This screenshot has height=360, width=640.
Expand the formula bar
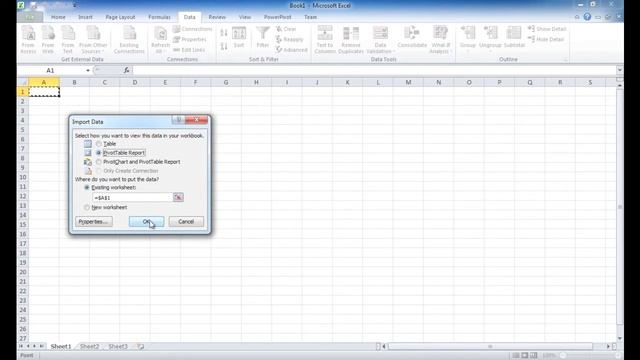click(x=619, y=70)
